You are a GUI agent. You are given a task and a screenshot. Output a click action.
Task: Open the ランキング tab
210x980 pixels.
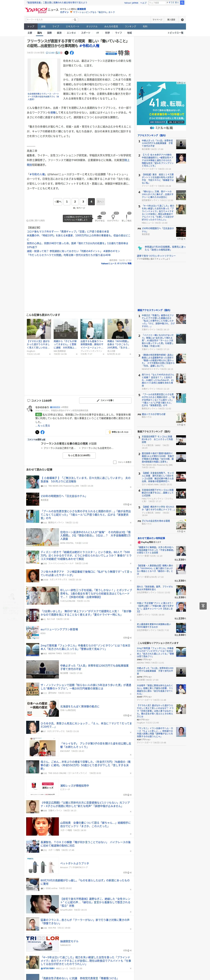131,27
